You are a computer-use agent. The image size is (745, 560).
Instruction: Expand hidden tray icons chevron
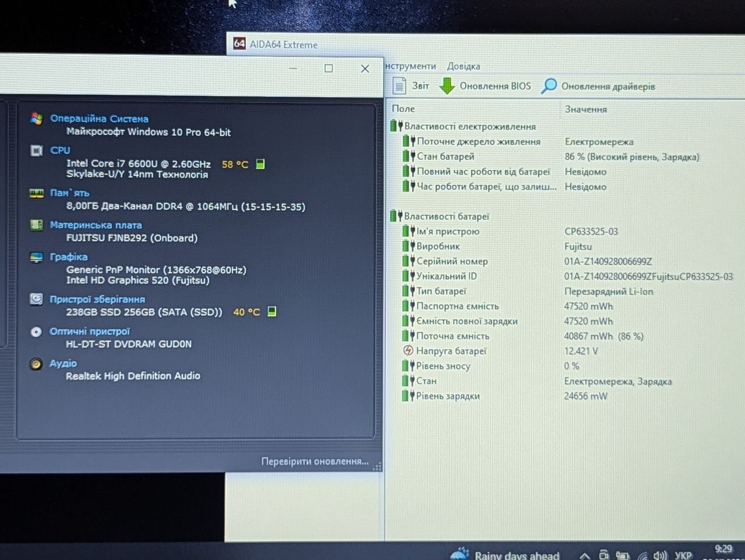[x=584, y=555]
